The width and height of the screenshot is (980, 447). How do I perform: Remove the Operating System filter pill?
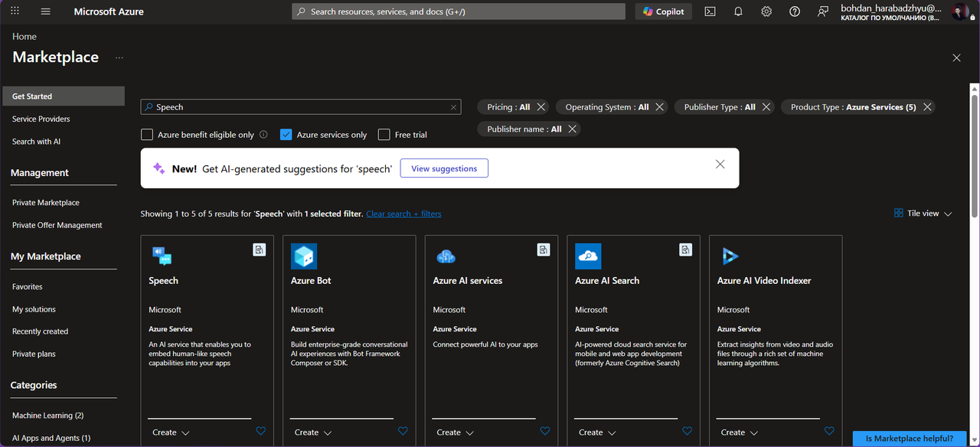[660, 107]
